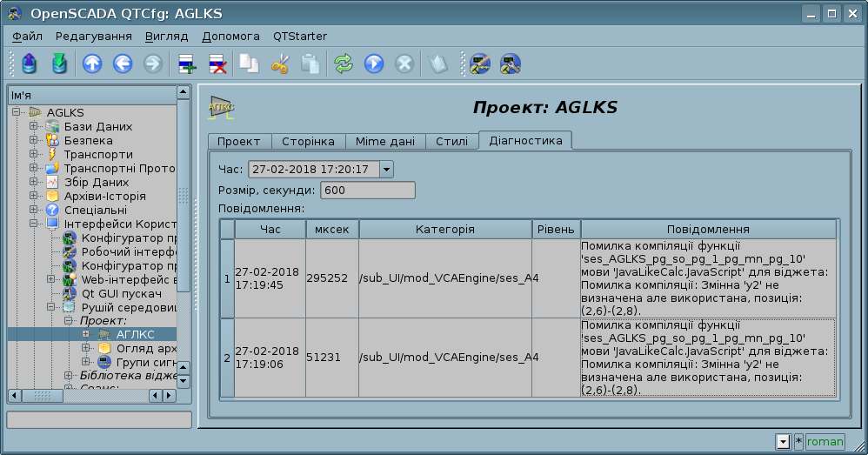The height and width of the screenshot is (455, 868).
Task: Click the last QTStarter module icon in the toolbar
Action: pos(511,64)
